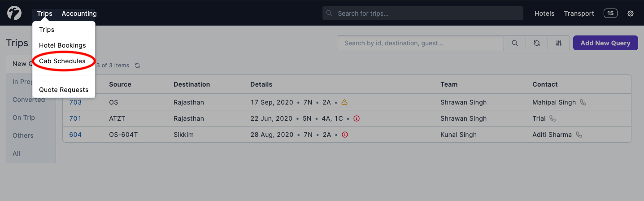This screenshot has height=201, width=644.
Task: Click the small refresh icon beside item count
Action: tap(137, 66)
